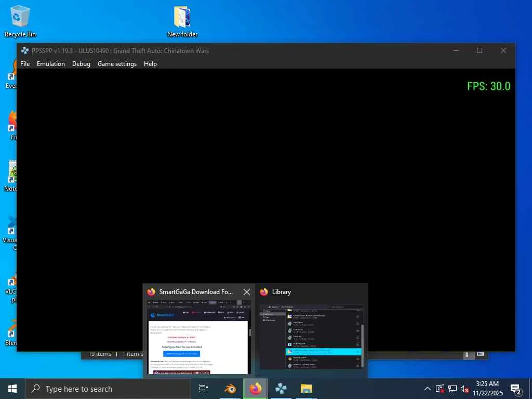
Task: Click the 19 items status in File Explorer
Action: click(x=100, y=354)
